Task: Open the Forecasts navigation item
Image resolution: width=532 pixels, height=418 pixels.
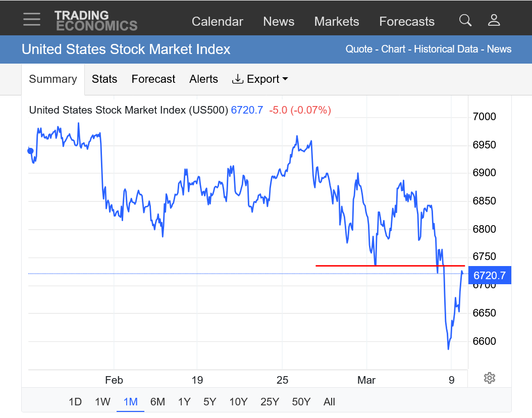Action: point(407,22)
